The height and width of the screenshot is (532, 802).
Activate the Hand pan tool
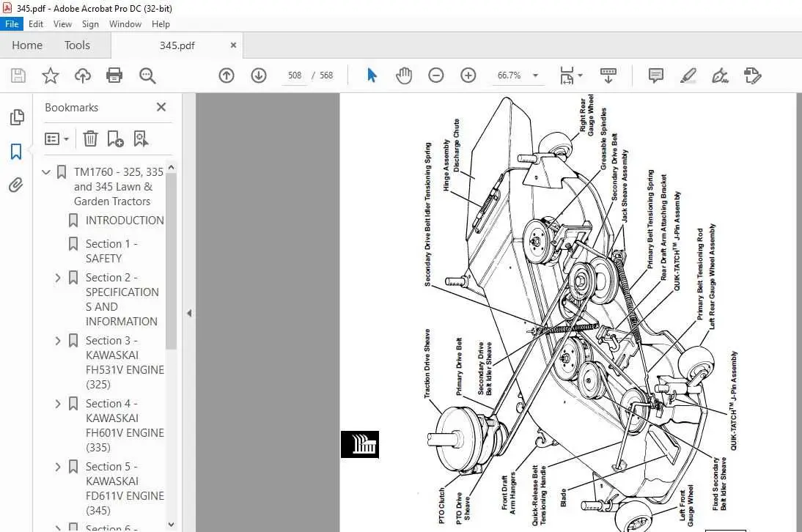tap(403, 75)
